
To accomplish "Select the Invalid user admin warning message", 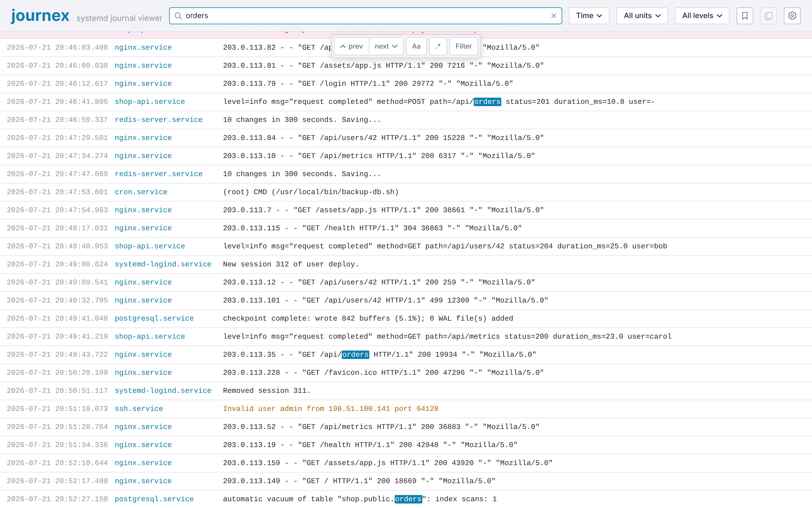I will [330, 409].
